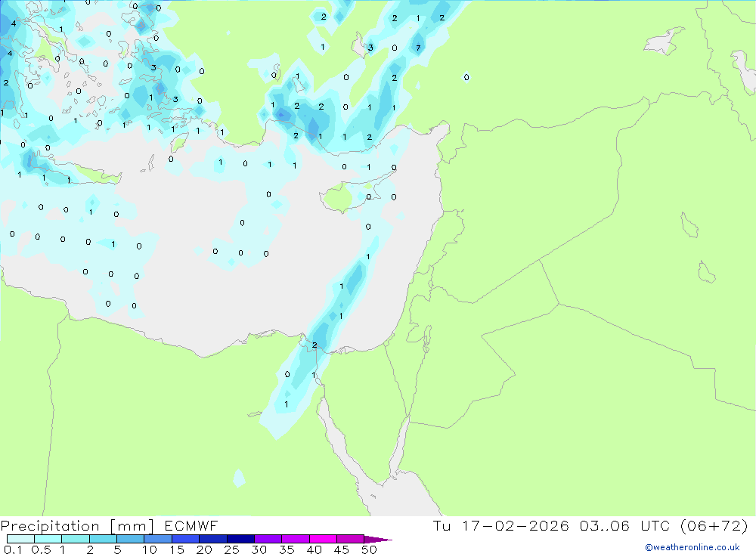
Task: Click the '0.5' legend scale label
Action: click(x=41, y=549)
